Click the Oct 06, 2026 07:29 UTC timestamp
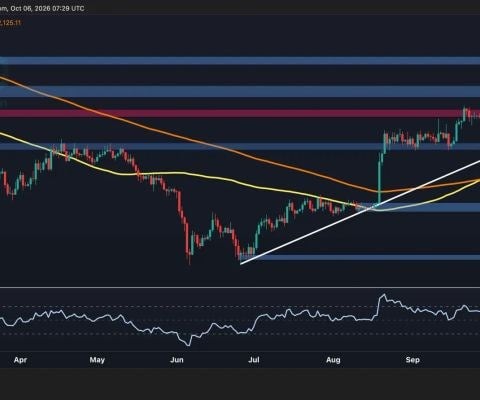The height and width of the screenshot is (400, 480). click(47, 8)
